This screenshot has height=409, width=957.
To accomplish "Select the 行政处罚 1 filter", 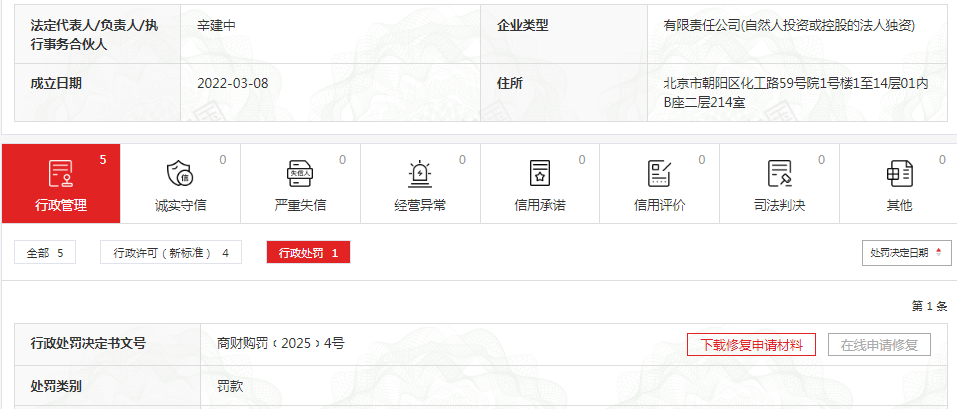I will 308,253.
